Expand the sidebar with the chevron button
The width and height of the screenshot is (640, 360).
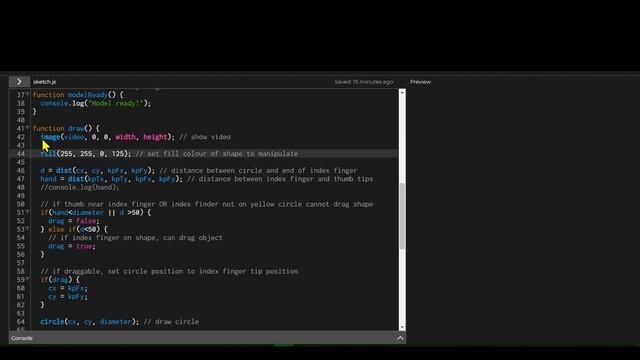click(19, 82)
